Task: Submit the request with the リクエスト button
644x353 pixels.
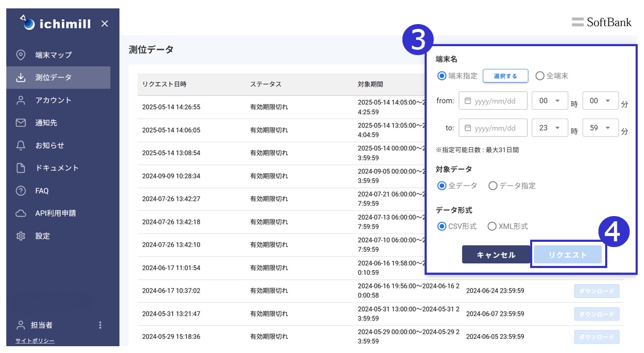Action: pyautogui.click(x=568, y=254)
